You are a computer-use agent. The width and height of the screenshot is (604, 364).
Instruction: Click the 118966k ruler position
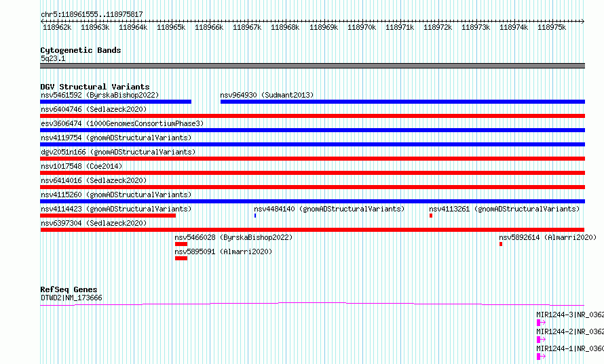click(x=209, y=27)
